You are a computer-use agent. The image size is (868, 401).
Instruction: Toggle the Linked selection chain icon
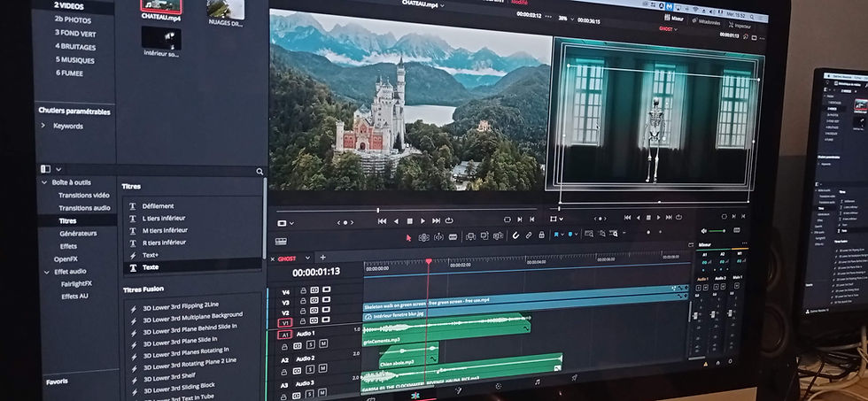[529, 235]
